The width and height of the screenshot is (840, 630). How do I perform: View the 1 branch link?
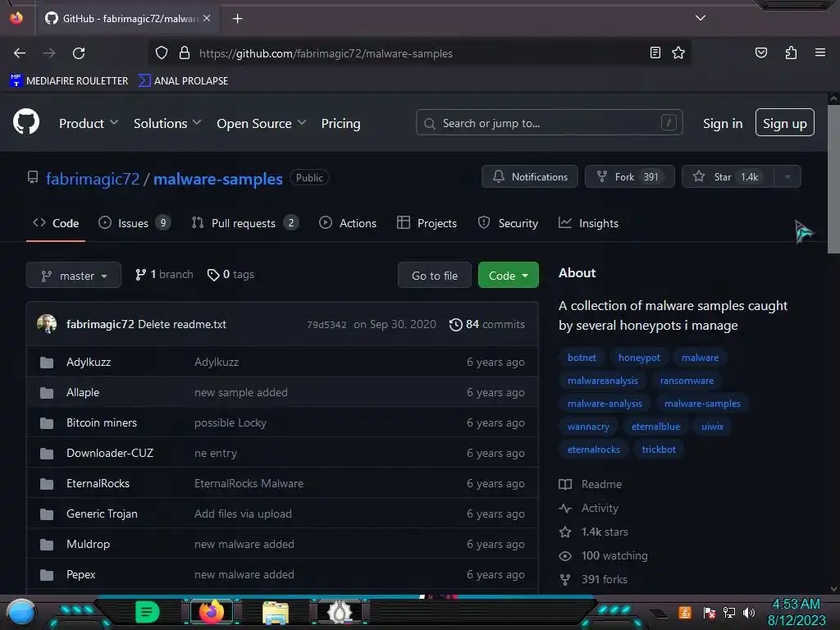[x=164, y=274]
